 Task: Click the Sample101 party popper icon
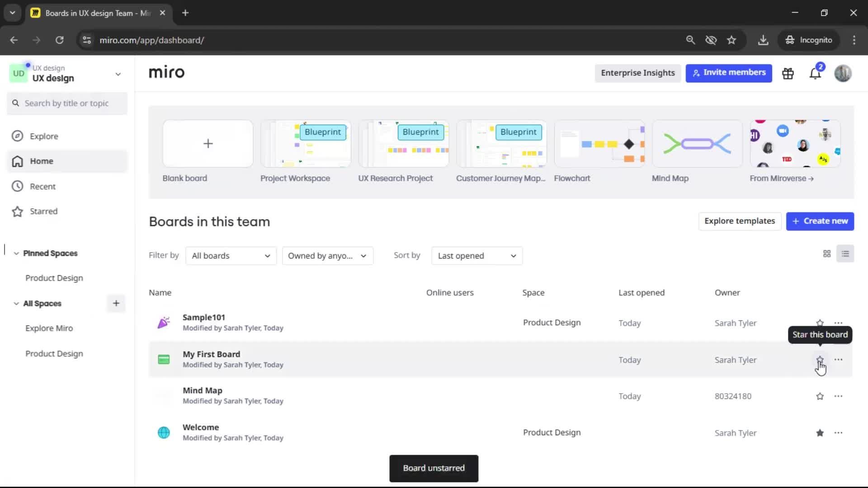coord(164,323)
